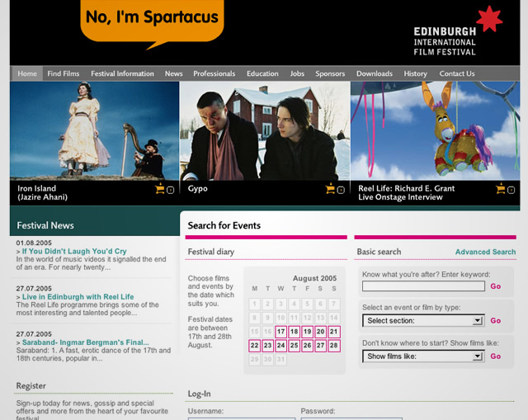Select August 21 in the calendar
The image size is (528, 420).
point(333,332)
